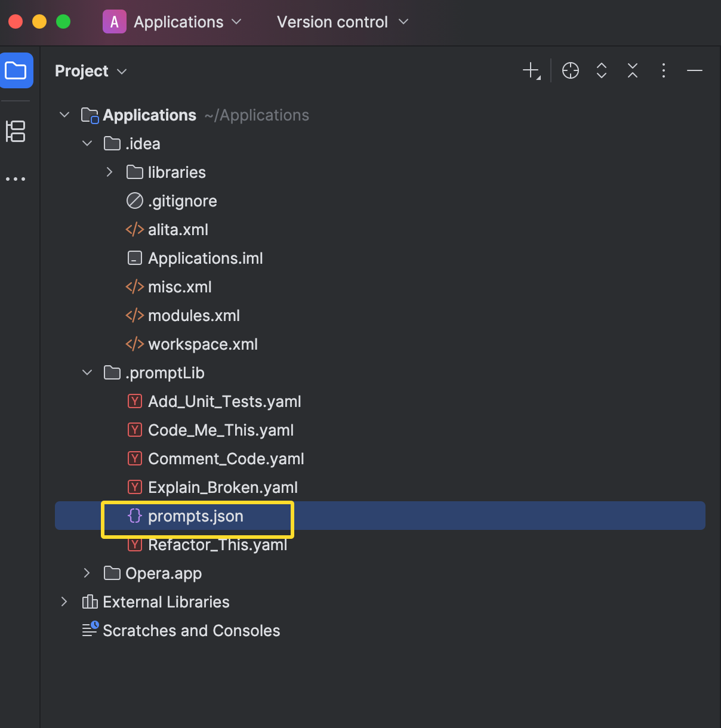Open the Project tool window folder icon
The width and height of the screenshot is (721, 728).
pyautogui.click(x=16, y=70)
